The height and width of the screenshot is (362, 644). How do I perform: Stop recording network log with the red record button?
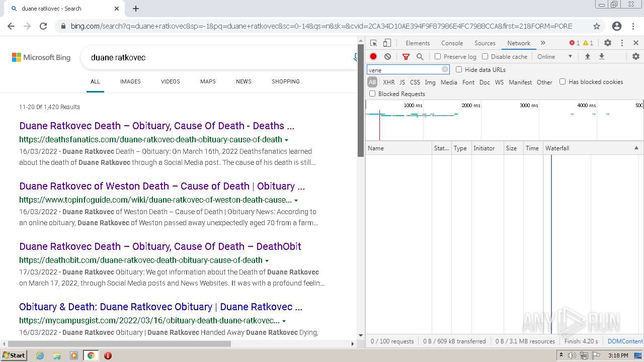(x=373, y=57)
